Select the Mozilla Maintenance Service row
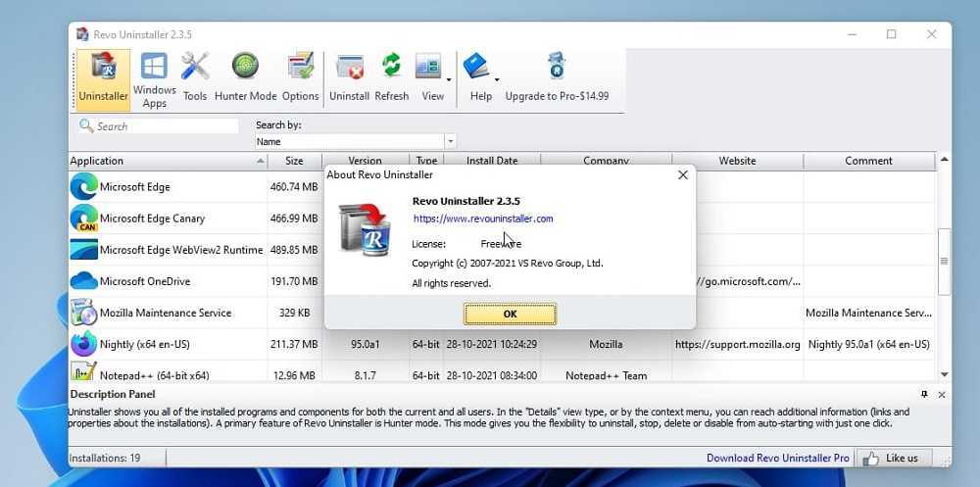Screen dimensions: 980x487 166,314
